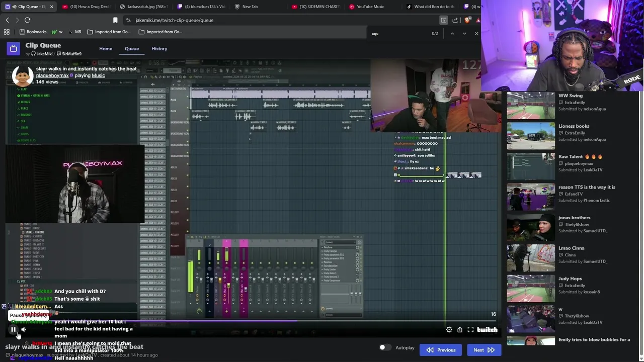The image size is (644, 362).
Task: Open the Lmao Cinna clip thumbnail
Action: click(531, 258)
